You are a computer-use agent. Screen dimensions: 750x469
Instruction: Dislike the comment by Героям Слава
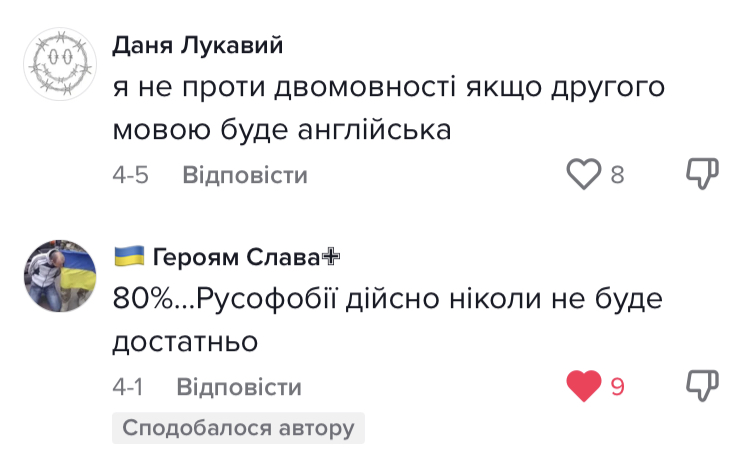702,386
